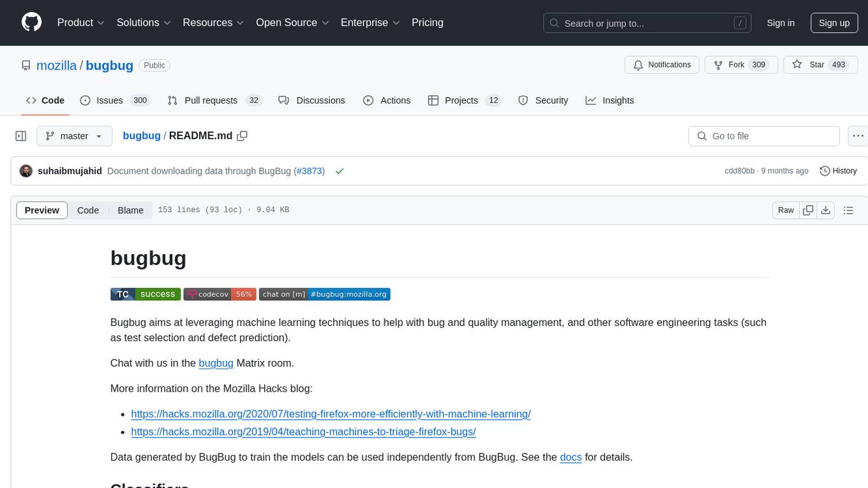The image size is (868, 488).
Task: Open the bugbug repository link
Action: pos(109,65)
